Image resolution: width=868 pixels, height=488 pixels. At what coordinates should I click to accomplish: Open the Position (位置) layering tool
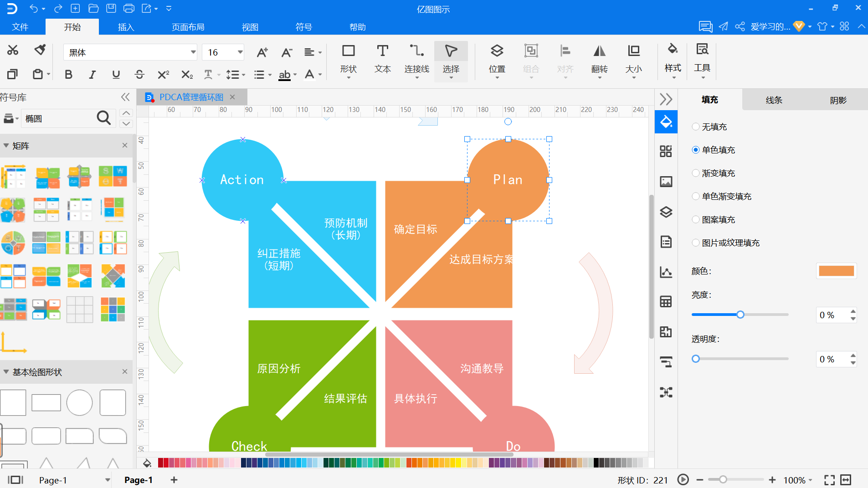(497, 61)
